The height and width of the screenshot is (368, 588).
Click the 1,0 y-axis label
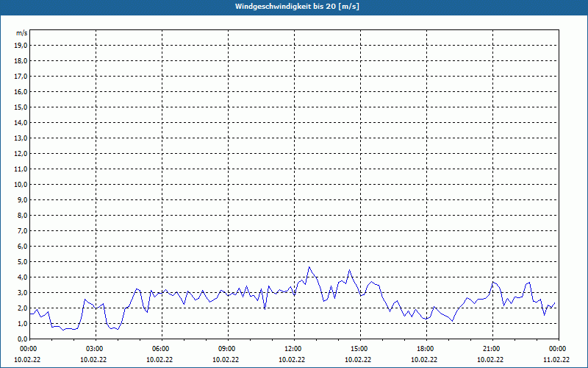[22, 324]
